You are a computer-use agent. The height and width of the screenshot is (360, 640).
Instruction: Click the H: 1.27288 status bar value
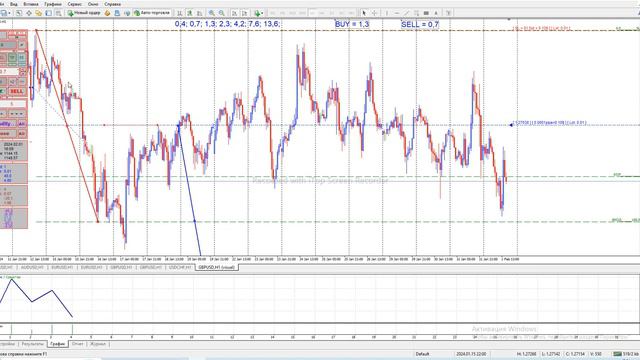[x=527, y=354]
